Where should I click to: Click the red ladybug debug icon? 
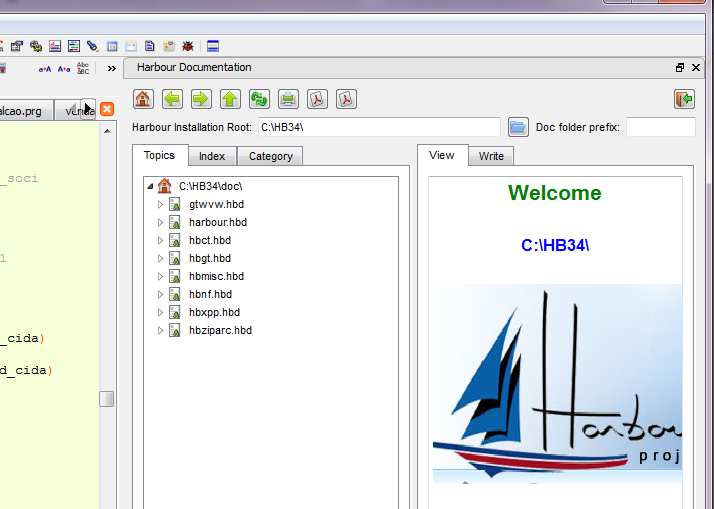[x=187, y=46]
